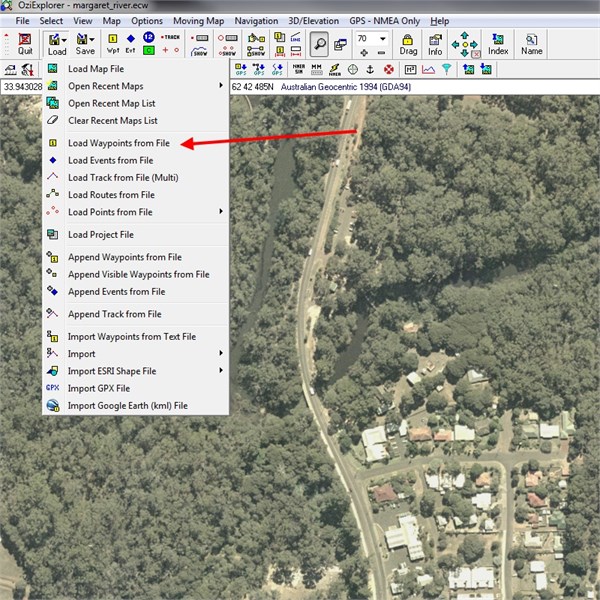Image resolution: width=600 pixels, height=600 pixels.
Task: Click the track download from GPS icon
Action: pyautogui.click(x=277, y=69)
